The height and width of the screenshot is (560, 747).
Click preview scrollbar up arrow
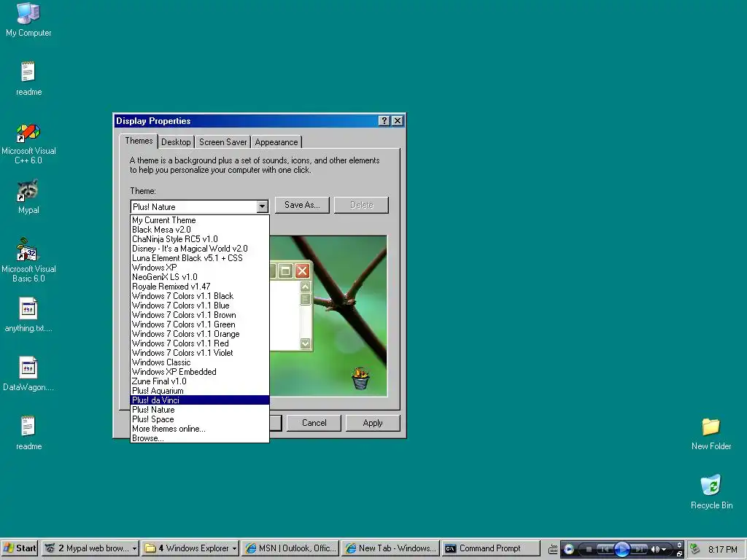coord(306,287)
